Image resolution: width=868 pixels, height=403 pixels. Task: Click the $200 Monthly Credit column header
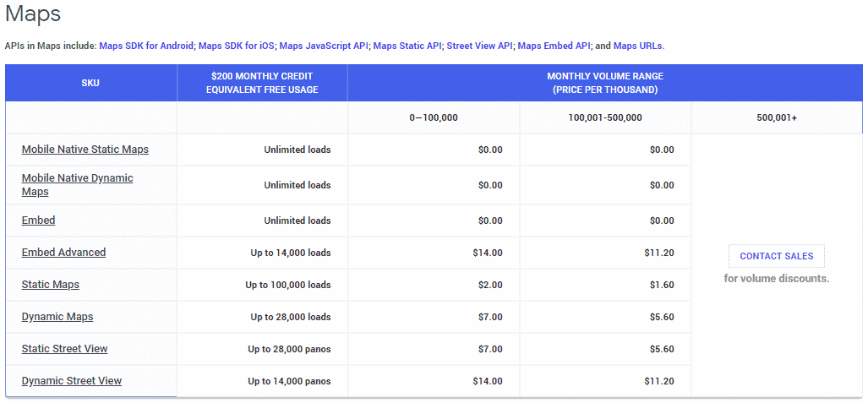(x=262, y=83)
